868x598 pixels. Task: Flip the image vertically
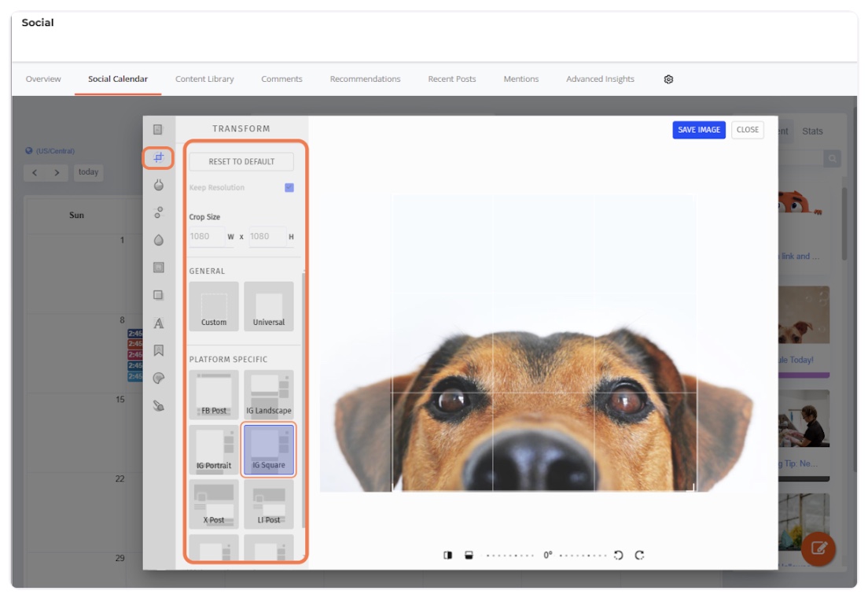tap(469, 555)
